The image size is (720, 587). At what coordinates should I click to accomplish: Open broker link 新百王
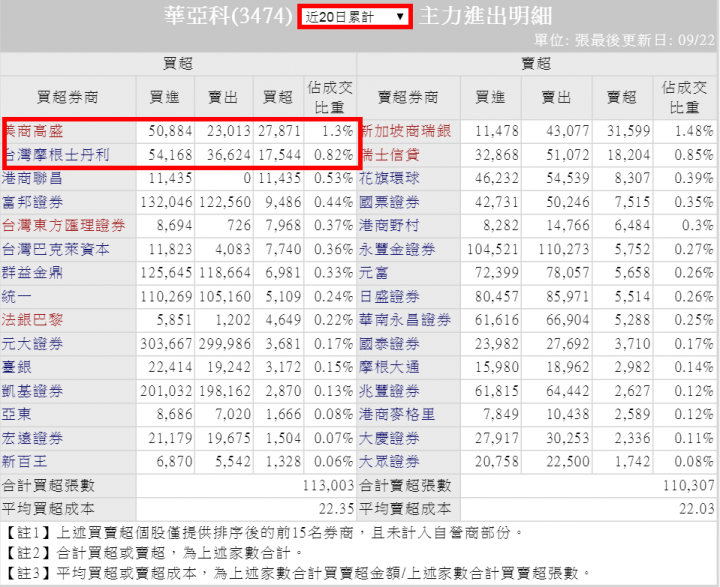[24, 462]
